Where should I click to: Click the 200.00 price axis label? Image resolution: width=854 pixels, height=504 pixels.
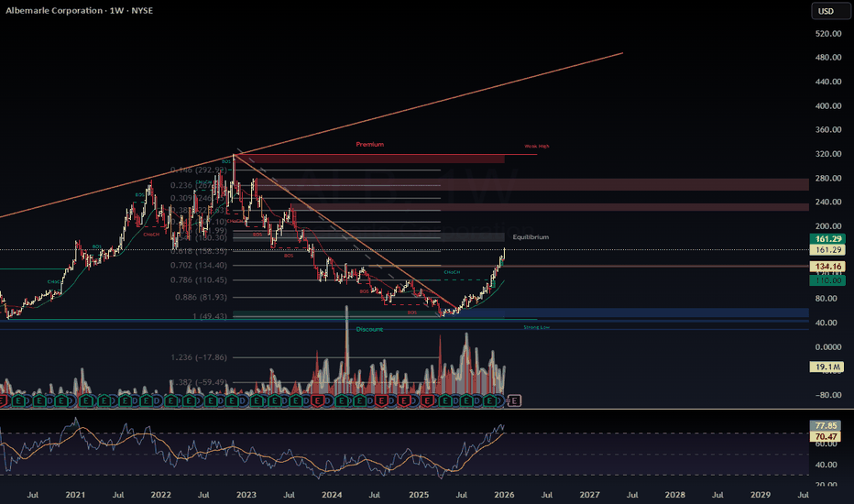(x=828, y=226)
